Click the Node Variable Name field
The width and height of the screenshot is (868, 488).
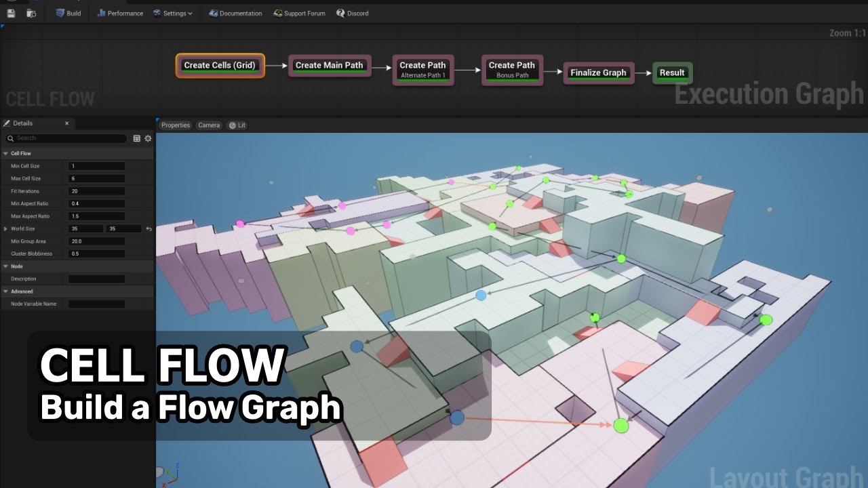click(x=96, y=304)
